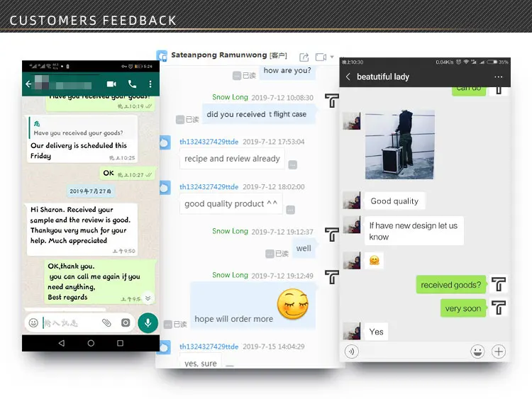Tap the 'Good quality' message bubble
Viewport: 532px width, 399px height.
pyautogui.click(x=394, y=201)
